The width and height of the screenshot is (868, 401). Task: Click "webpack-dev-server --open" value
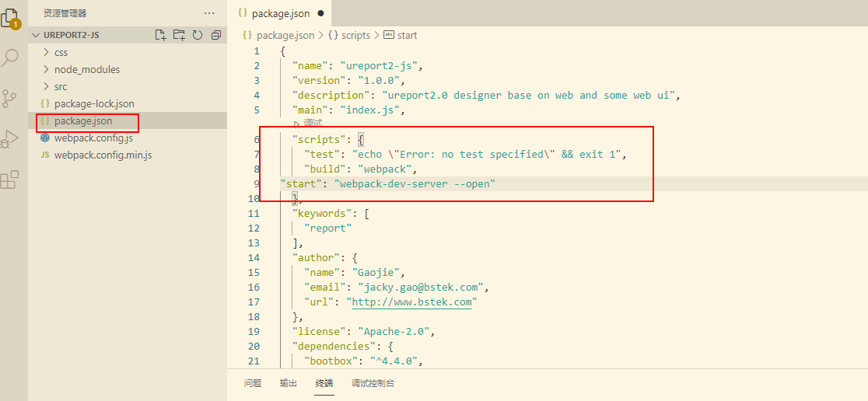point(414,183)
